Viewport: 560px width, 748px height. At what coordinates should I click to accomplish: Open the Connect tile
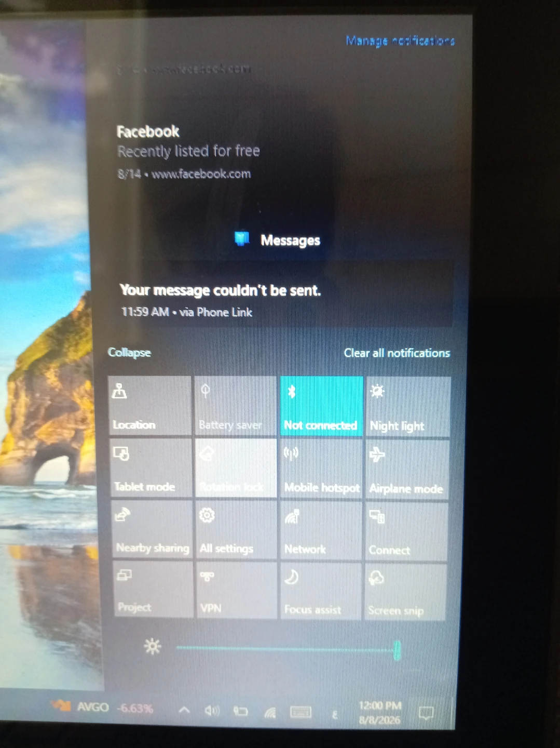point(406,532)
